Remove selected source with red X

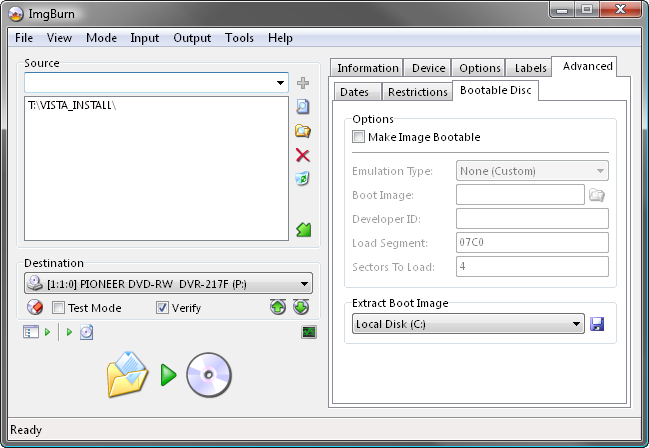click(x=303, y=155)
